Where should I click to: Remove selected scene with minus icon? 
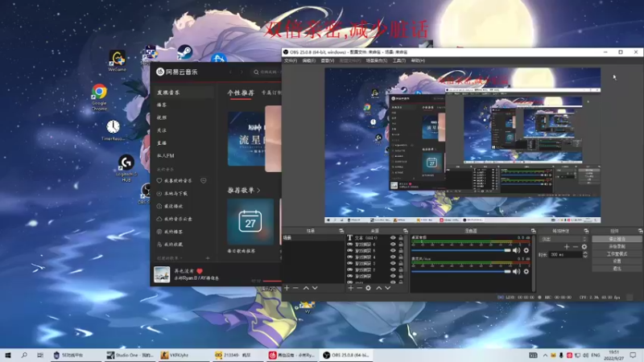(x=295, y=288)
